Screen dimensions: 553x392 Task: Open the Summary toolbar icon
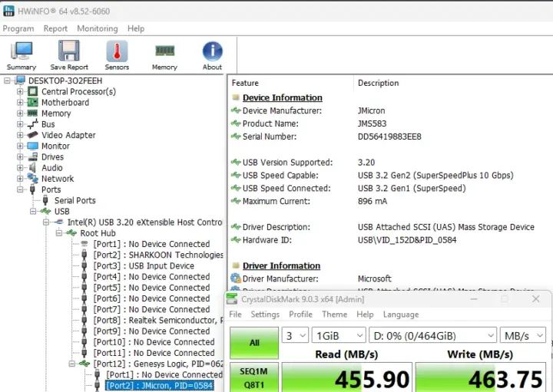point(22,51)
